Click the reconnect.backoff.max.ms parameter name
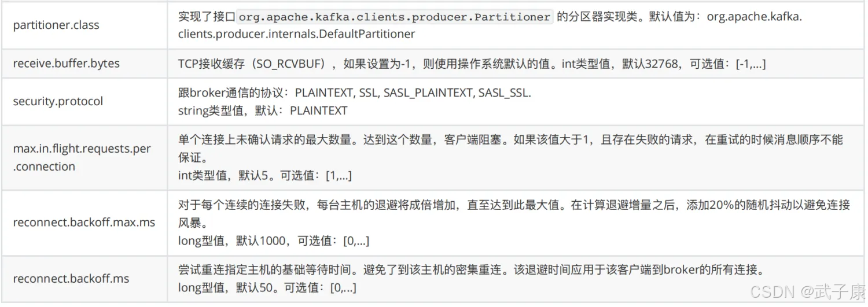 pos(84,222)
